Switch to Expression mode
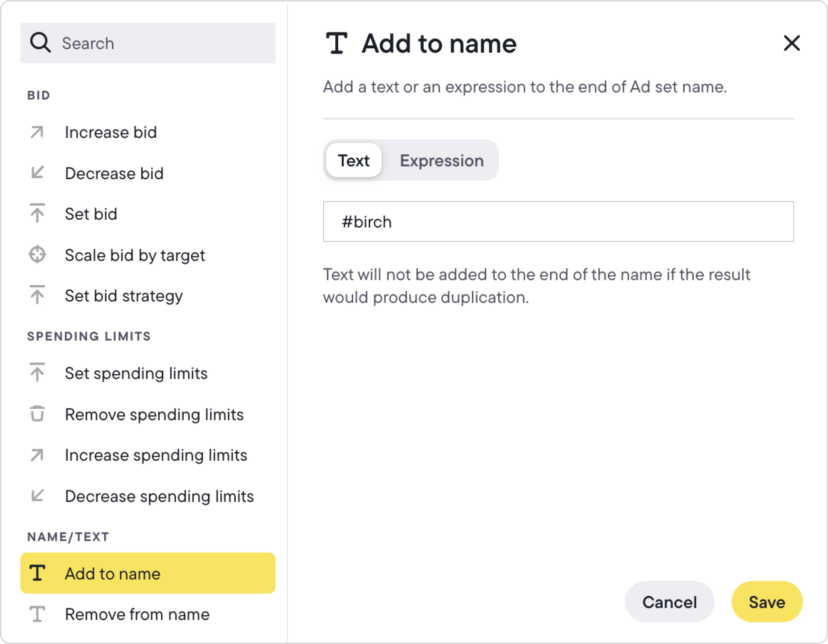 tap(441, 161)
